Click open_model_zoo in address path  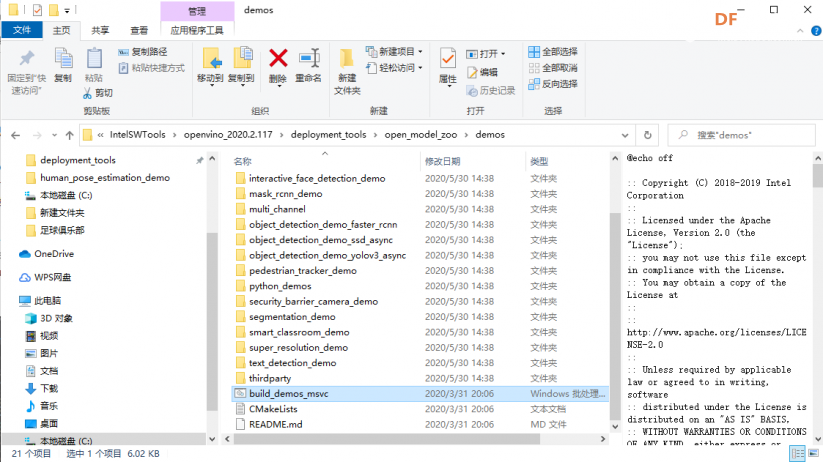[x=421, y=134]
